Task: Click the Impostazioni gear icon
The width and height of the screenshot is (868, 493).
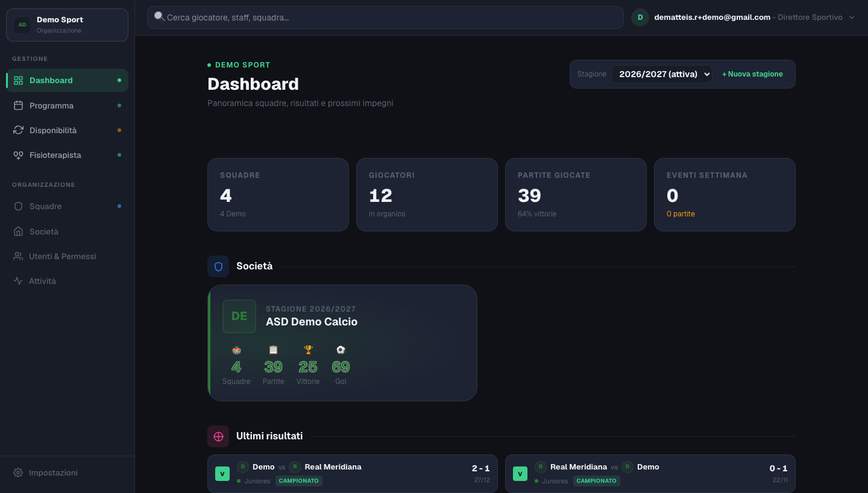Action: (x=18, y=473)
